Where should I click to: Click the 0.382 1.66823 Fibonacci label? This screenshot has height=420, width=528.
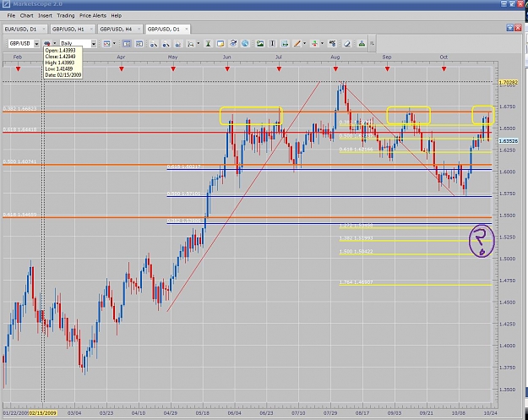click(x=20, y=109)
